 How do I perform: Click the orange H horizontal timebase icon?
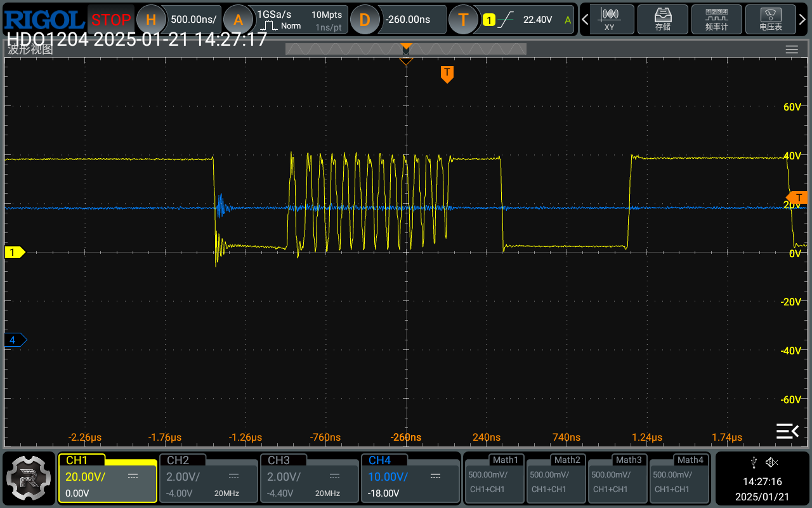tap(151, 20)
